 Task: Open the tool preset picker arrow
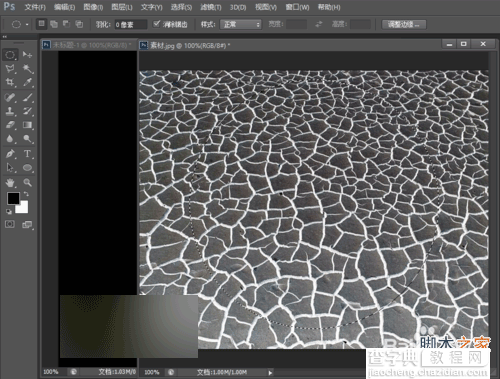(x=27, y=24)
